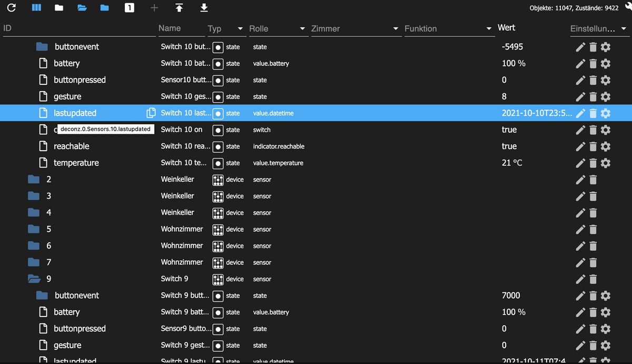Open settings gear for Switch 10 temperature
Screen dimensions: 632x364
606,163
